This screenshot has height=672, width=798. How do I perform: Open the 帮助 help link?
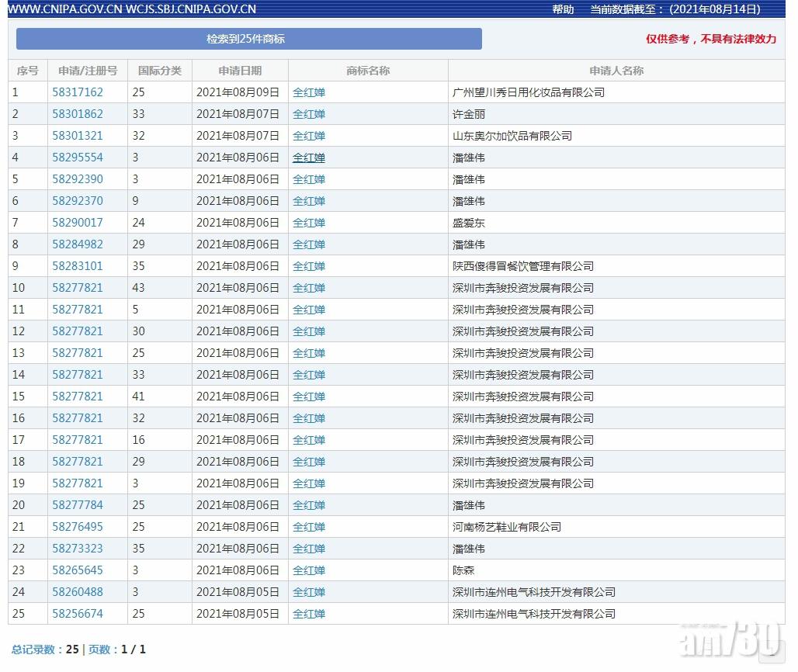pyautogui.click(x=563, y=9)
